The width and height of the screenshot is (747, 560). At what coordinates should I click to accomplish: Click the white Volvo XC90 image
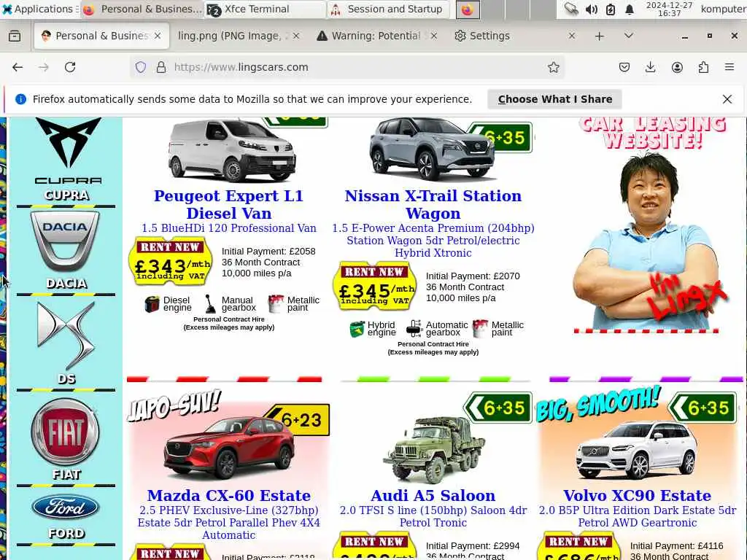[x=636, y=449]
